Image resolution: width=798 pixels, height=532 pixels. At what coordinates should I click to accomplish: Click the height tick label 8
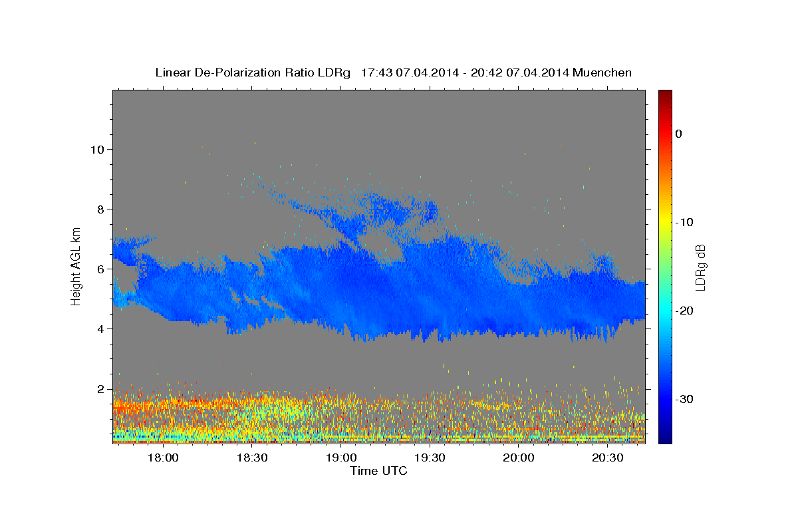(x=102, y=209)
